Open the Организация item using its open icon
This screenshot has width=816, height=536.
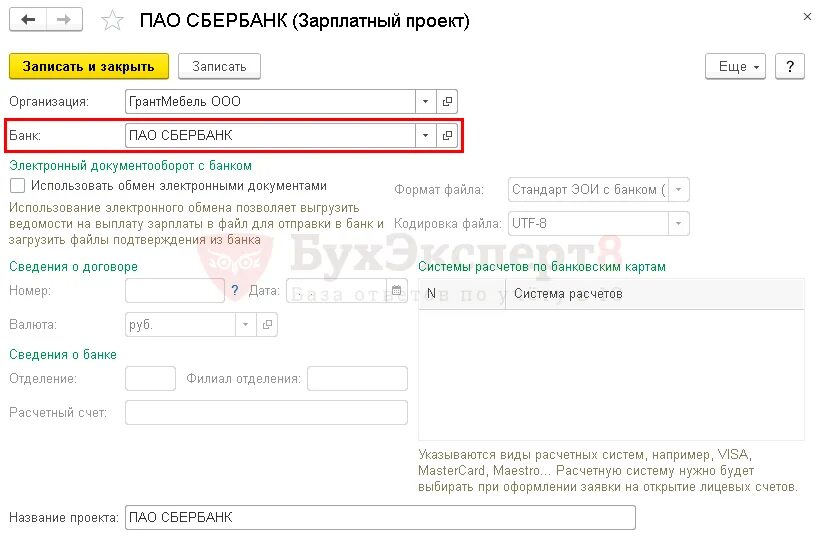[447, 101]
